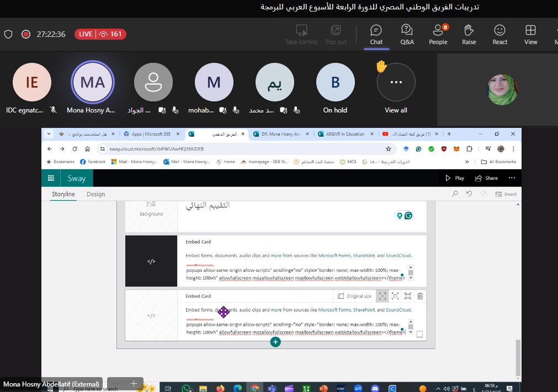Open the Microsoft Forms link in second embed card
Screen dimensions: 558x392
[x=334, y=310]
